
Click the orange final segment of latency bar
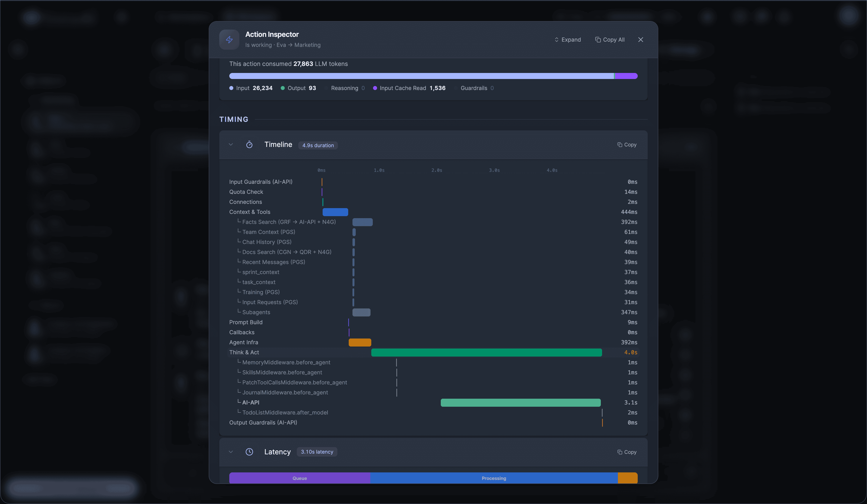(x=627, y=478)
